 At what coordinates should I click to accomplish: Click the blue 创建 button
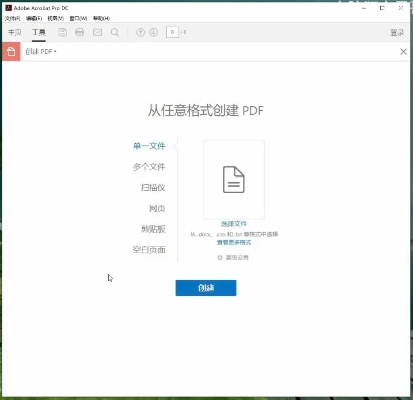pos(206,288)
